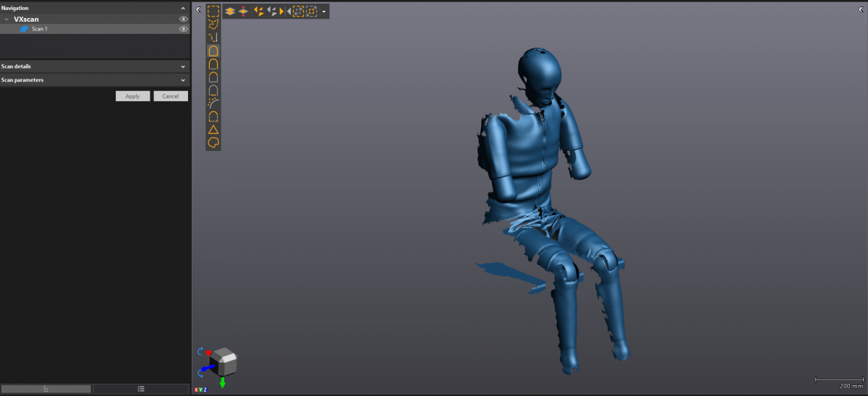Expand the Scan parameters section

tap(183, 80)
